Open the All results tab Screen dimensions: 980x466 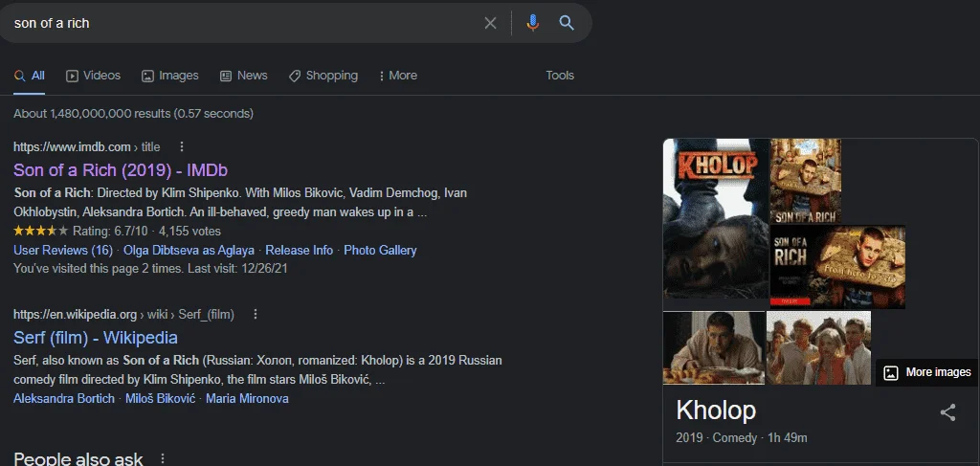(30, 76)
